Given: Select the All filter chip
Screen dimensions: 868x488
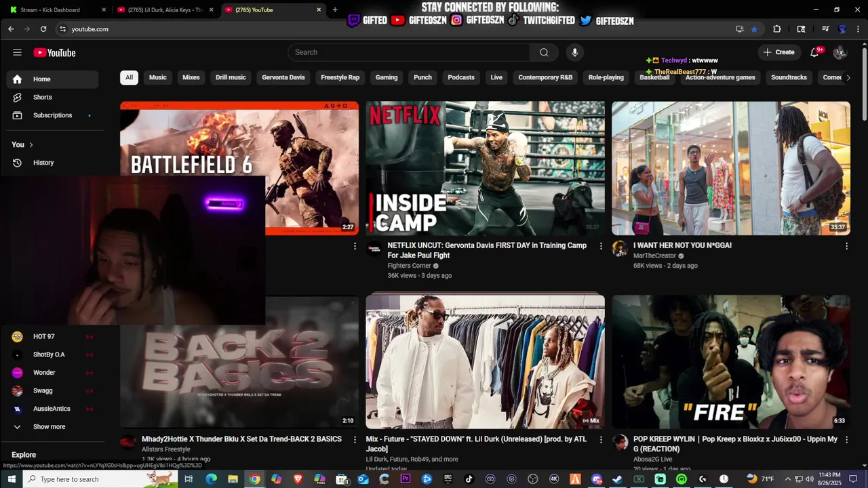Looking at the screenshot, I should [129, 77].
